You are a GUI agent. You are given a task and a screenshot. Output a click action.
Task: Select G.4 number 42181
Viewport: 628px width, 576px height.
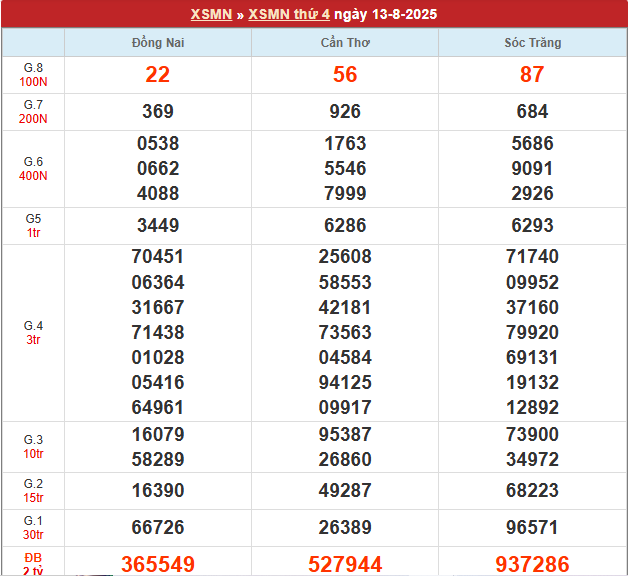click(x=345, y=307)
